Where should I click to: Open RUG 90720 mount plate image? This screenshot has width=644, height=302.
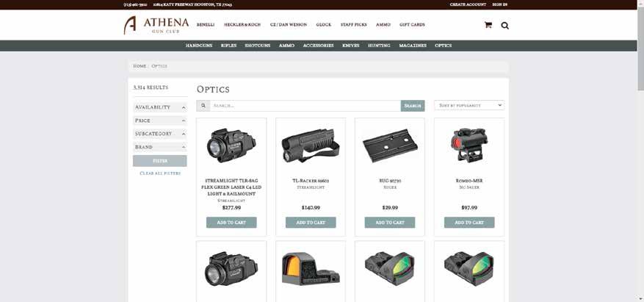(x=390, y=146)
